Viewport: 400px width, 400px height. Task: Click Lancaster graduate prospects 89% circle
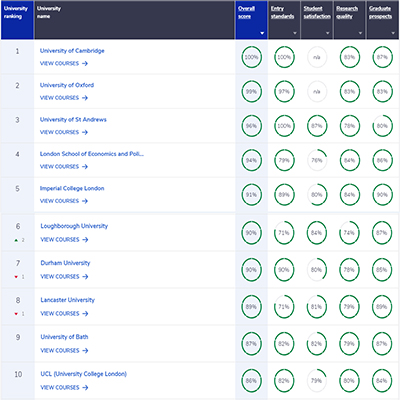click(x=382, y=307)
